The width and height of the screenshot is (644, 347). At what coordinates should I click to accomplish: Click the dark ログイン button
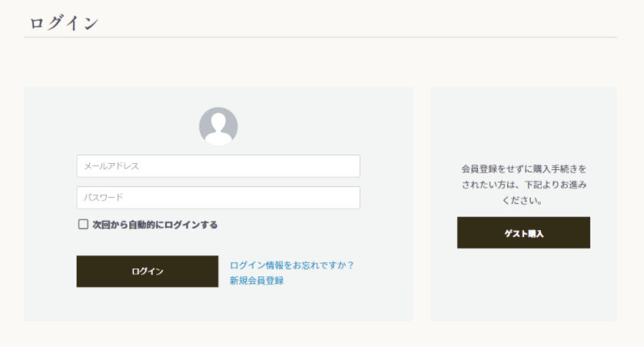(148, 272)
